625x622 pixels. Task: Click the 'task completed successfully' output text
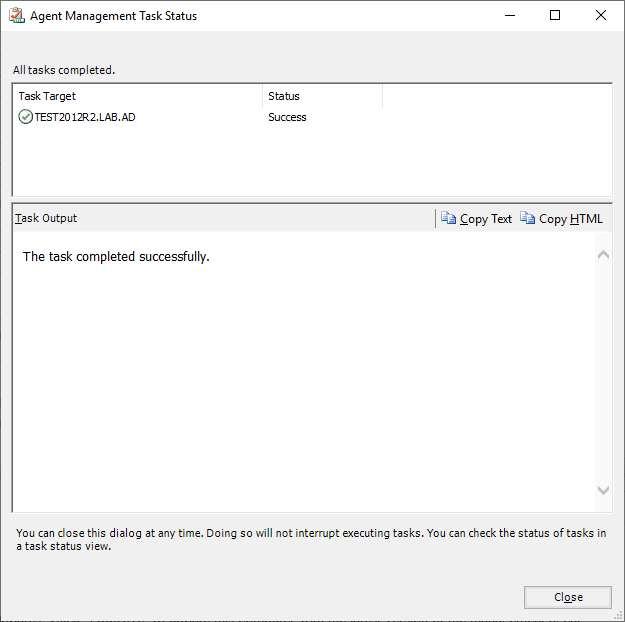tap(116, 257)
